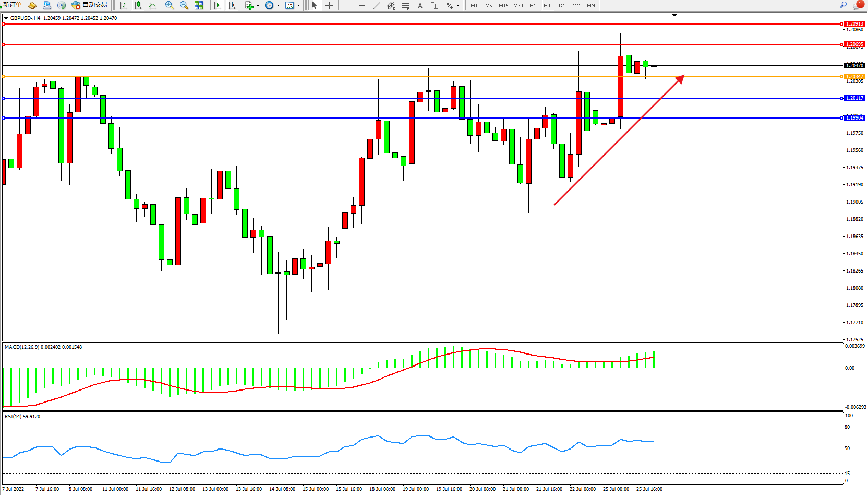Switch timeframe to M15
Image resolution: width=868 pixels, height=496 pixels.
coord(503,6)
